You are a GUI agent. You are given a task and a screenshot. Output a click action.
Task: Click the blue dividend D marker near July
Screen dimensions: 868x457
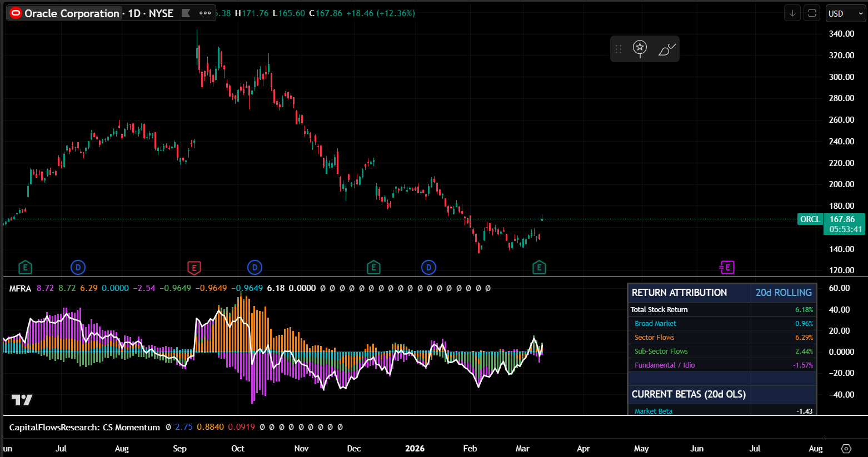pyautogui.click(x=78, y=268)
